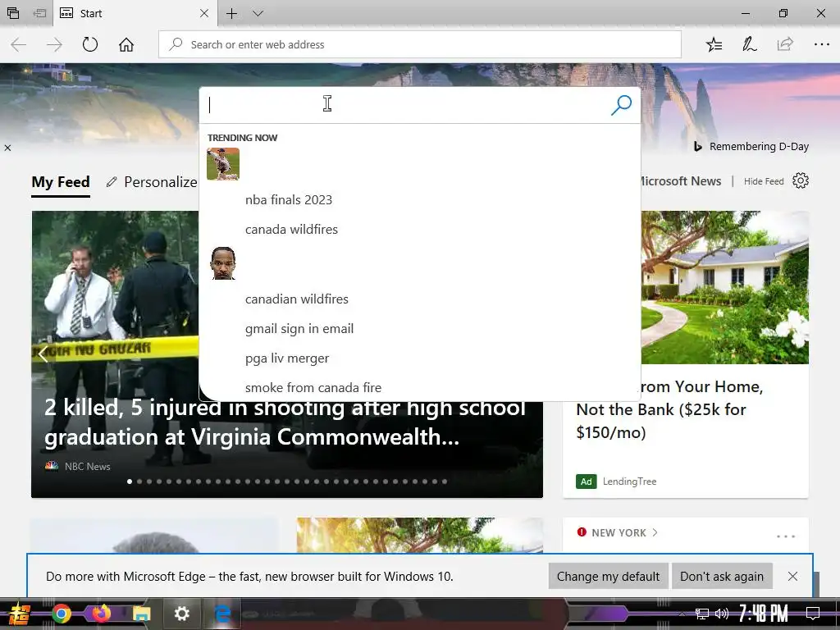840x630 pixels.
Task: Open feed settings with the gear icon
Action: (801, 181)
